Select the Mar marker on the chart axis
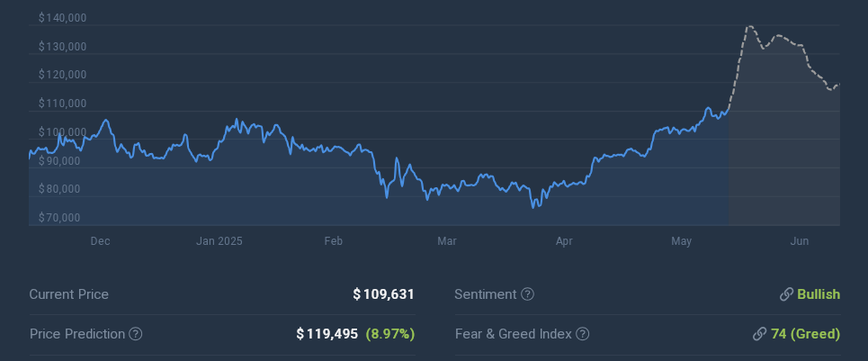The height and width of the screenshot is (361, 868). 447,241
